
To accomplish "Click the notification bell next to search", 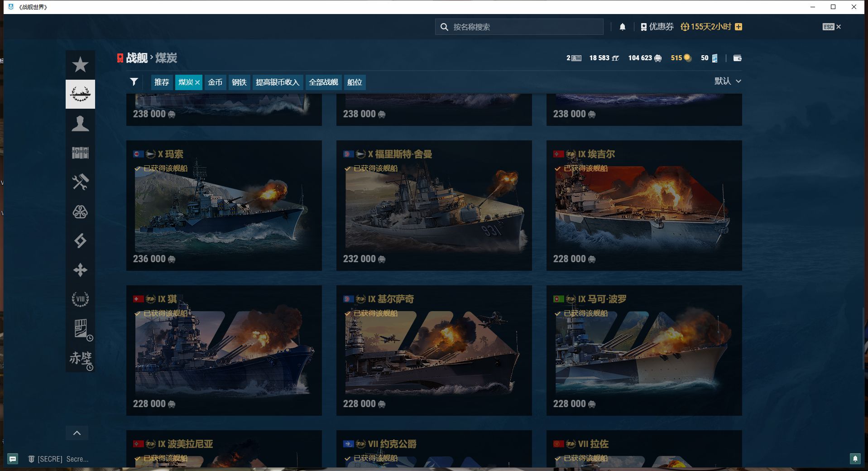I will click(x=623, y=27).
